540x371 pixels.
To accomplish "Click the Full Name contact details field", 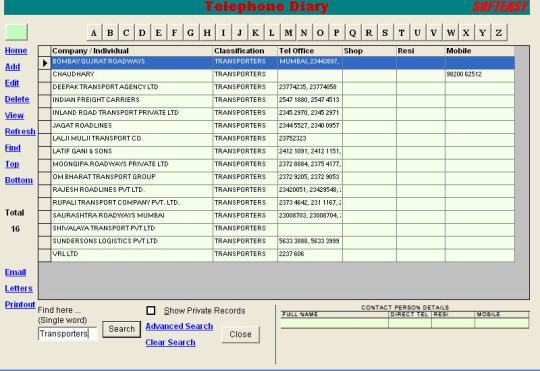I will pos(334,323).
